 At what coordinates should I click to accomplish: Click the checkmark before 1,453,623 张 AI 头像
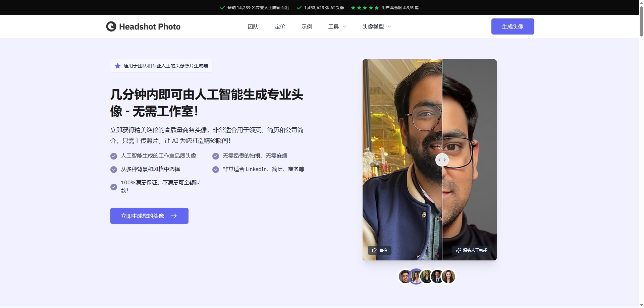click(299, 8)
